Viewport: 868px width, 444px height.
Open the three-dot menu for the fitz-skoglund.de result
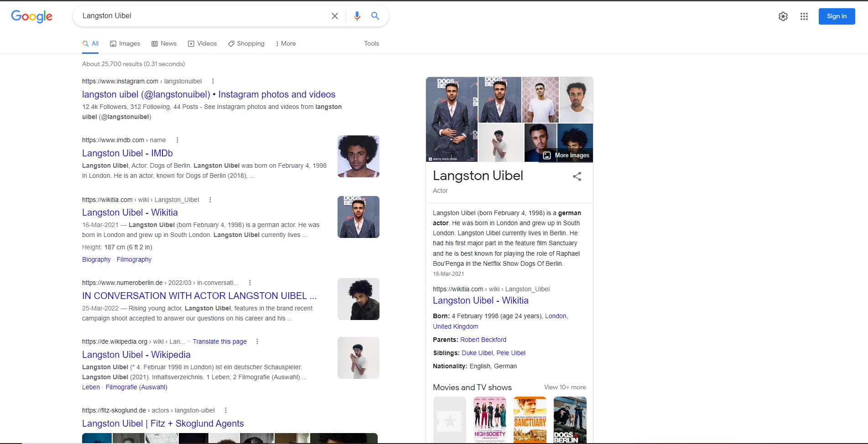[226, 410]
